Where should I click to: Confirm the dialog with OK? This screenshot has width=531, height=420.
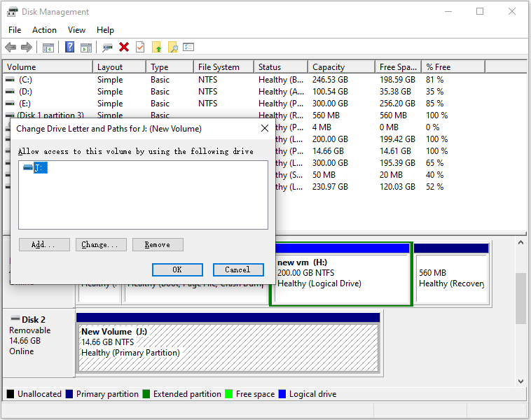[x=177, y=270]
